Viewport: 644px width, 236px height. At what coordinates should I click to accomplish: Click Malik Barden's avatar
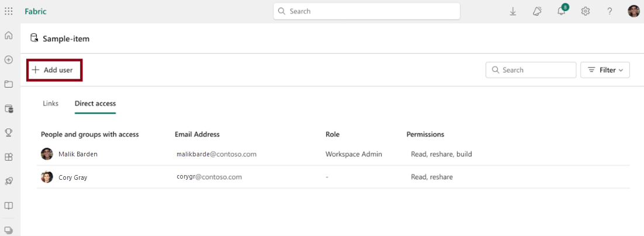[47, 154]
